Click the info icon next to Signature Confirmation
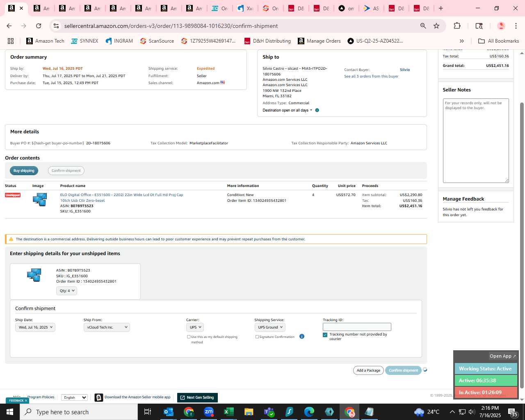The width and height of the screenshot is (525, 420). 302,336
